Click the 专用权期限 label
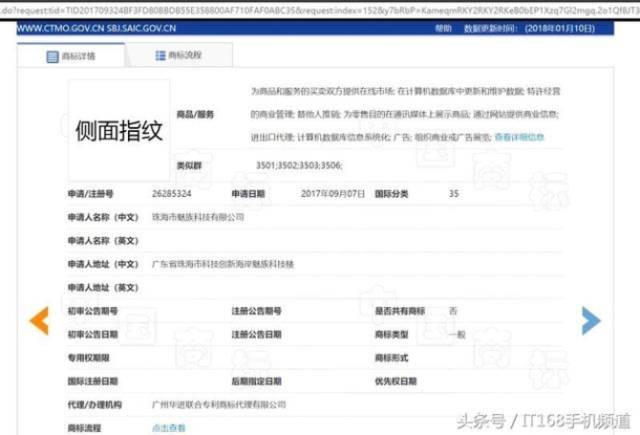Screen dimensions: 640x435 coord(89,358)
